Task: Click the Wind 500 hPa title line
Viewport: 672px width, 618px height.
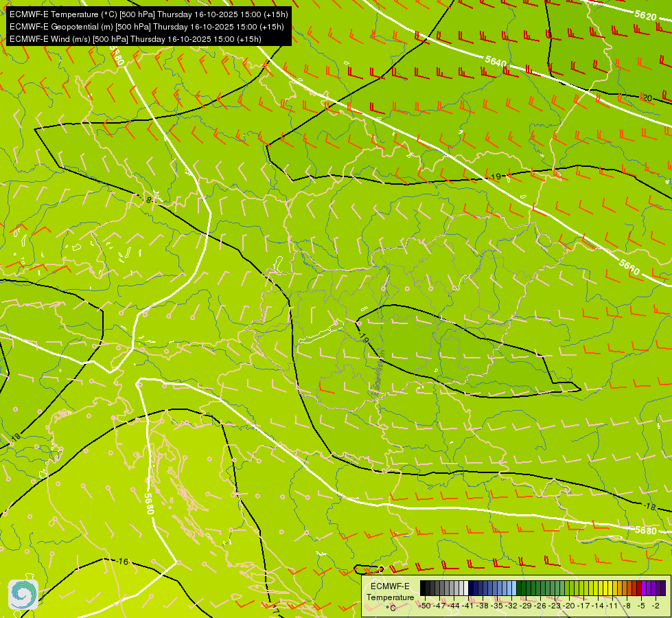Action: (135, 39)
